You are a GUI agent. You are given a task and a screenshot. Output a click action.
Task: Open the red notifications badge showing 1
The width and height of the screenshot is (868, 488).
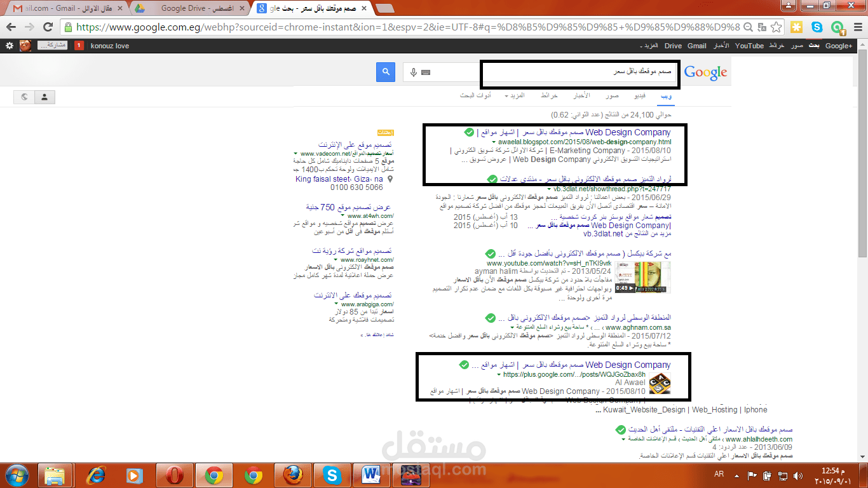pyautogui.click(x=79, y=46)
